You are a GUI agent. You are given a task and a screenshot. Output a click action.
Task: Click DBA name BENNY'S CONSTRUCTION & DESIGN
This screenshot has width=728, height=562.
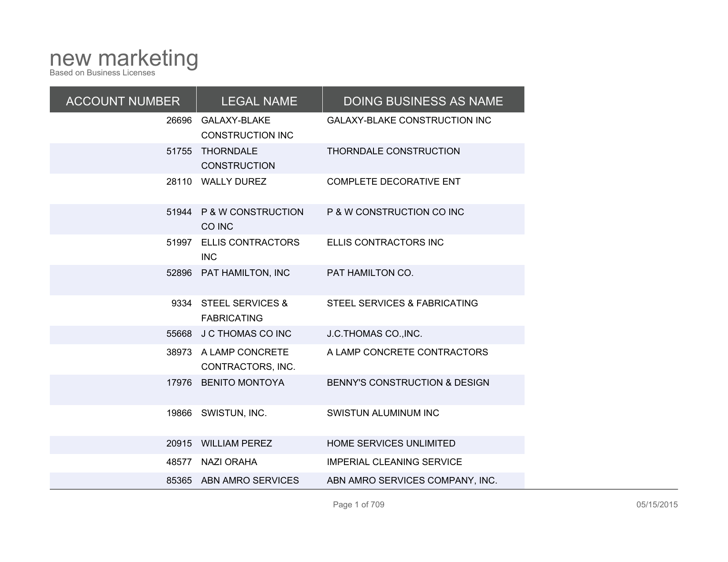(408, 383)
